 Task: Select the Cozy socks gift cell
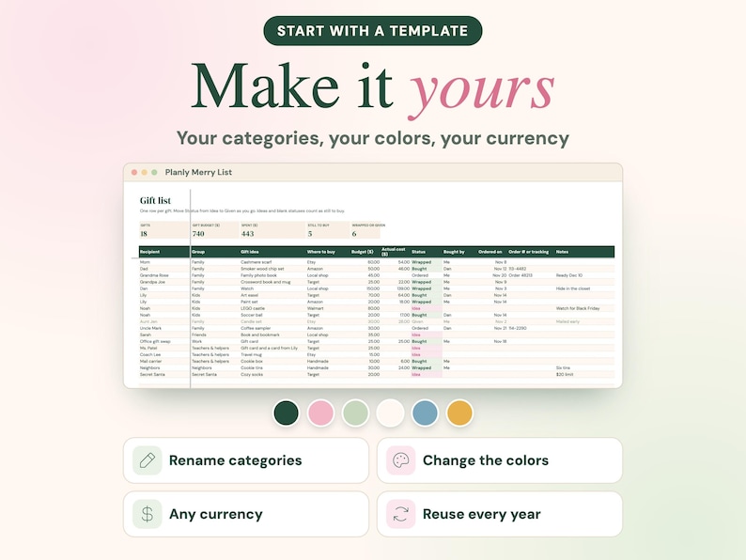252,375
